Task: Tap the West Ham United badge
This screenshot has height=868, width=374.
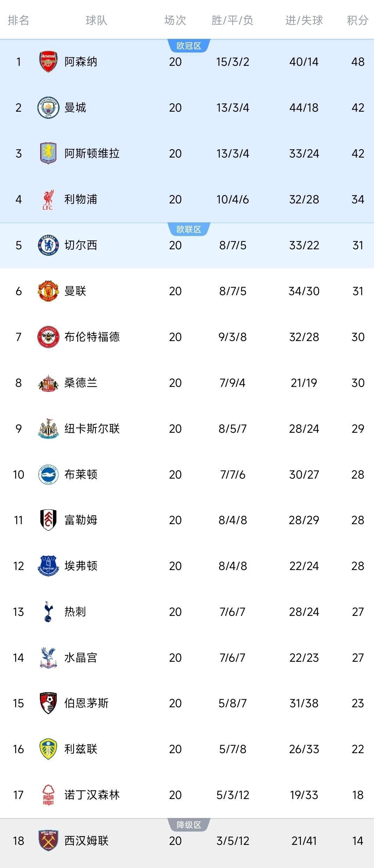Action: 48,841
